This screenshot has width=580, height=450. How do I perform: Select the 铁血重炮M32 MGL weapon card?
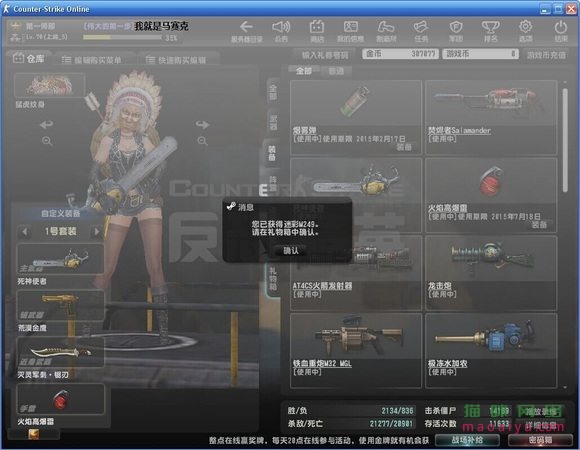pos(356,351)
